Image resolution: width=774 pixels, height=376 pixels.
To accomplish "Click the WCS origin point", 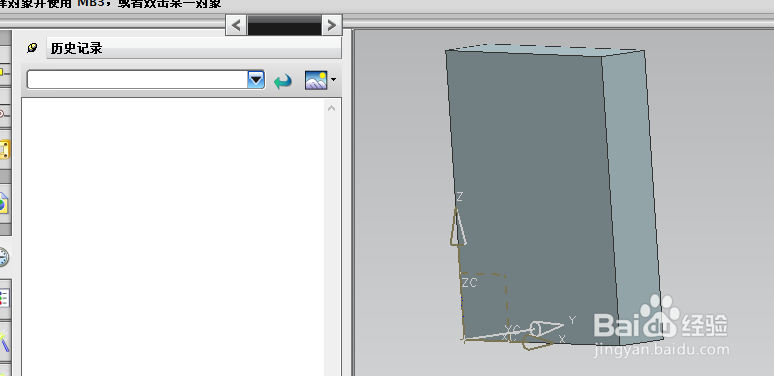I will click(464, 339).
